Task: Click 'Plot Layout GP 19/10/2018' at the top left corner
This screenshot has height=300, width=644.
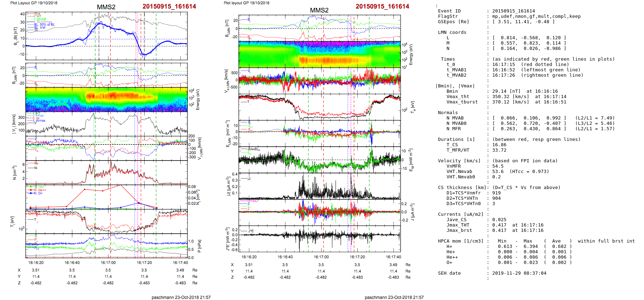Action: 34,3
